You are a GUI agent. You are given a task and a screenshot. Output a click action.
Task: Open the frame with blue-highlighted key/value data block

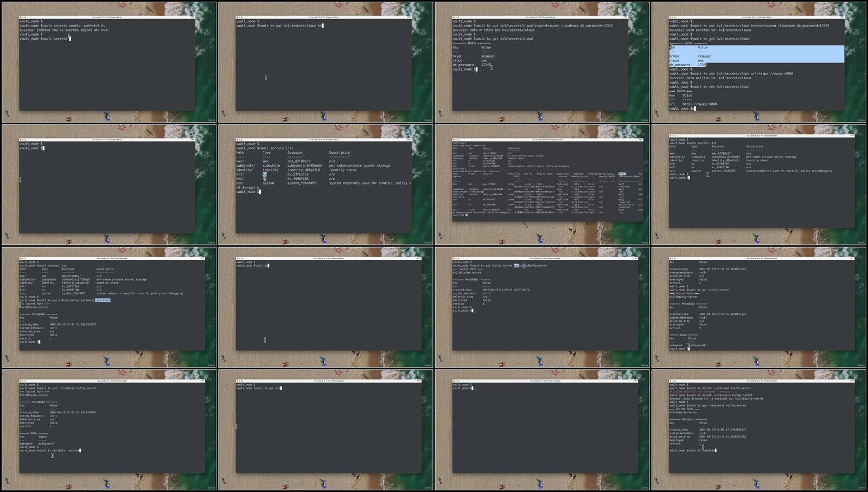(759, 62)
